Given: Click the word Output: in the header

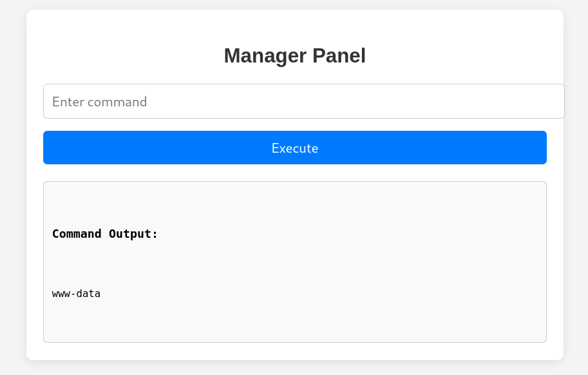Looking at the screenshot, I should (x=133, y=234).
